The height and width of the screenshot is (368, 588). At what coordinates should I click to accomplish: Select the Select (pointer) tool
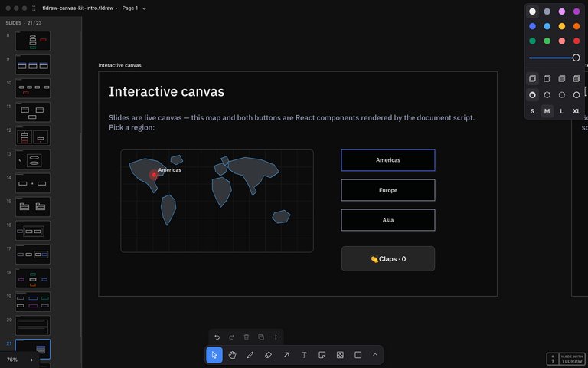(214, 355)
